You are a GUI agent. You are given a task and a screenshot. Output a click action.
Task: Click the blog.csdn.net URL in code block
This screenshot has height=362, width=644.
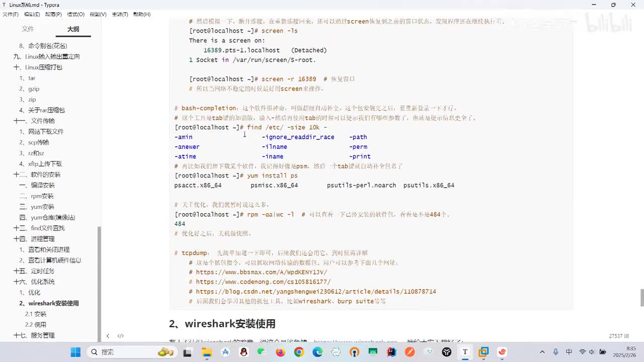tap(316, 292)
